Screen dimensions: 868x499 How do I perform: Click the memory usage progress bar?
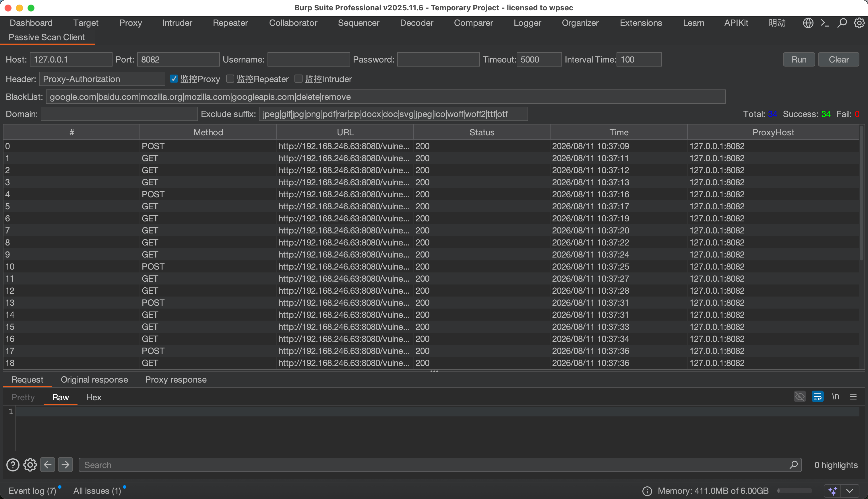pyautogui.click(x=794, y=491)
